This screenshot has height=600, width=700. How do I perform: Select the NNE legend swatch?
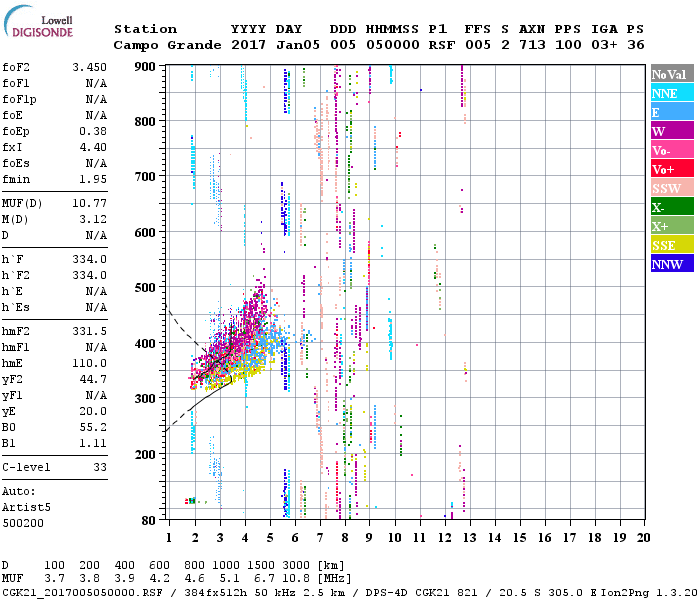[672, 93]
